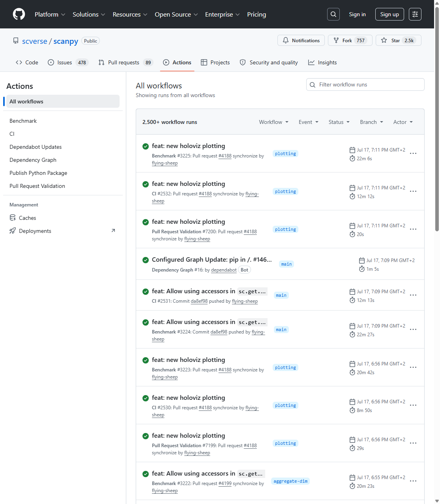Select All workflows in sidebar
Screen dimensions: 440x504
[63, 101]
